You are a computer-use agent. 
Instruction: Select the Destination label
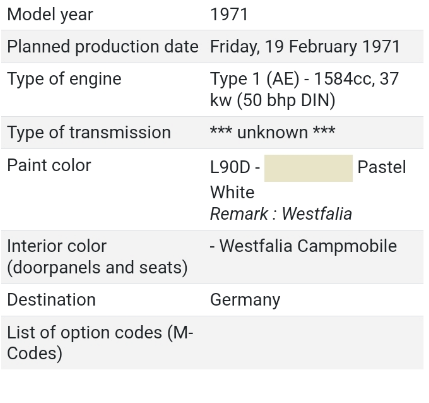51,300
